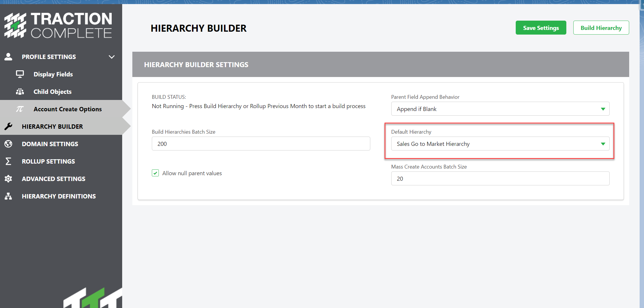Open Advanced Settings via the gear icon

tap(8, 179)
